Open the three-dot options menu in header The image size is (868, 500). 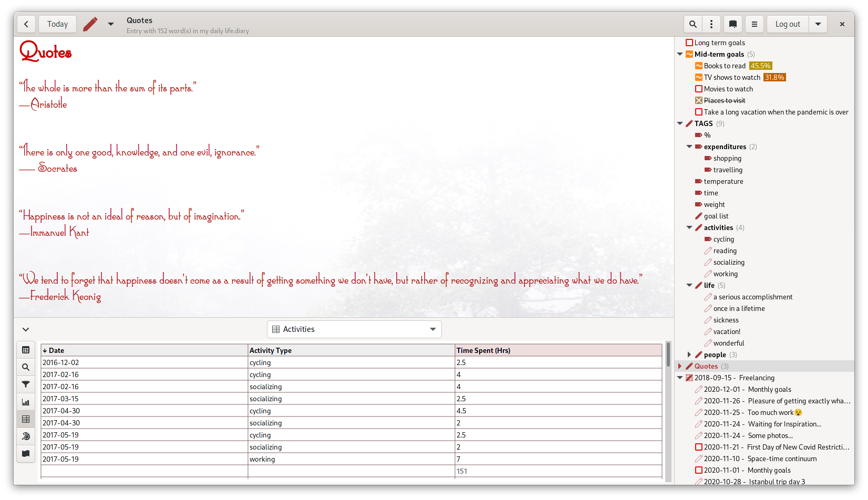pos(711,24)
